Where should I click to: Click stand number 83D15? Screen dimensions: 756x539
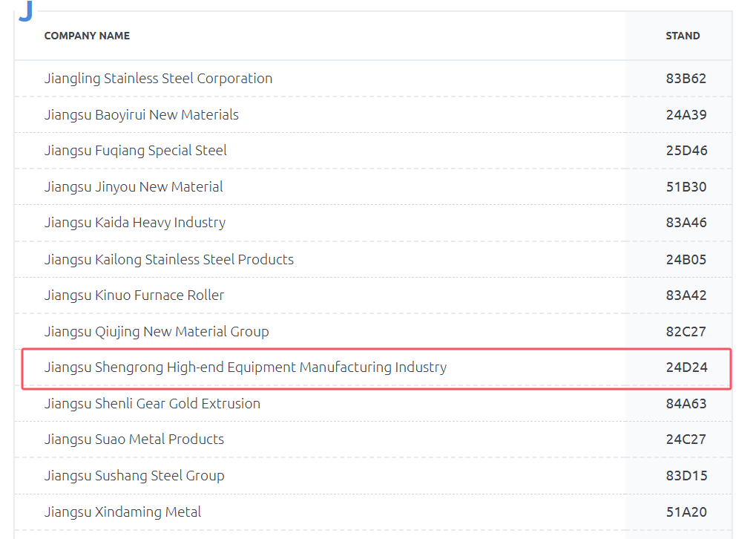click(686, 476)
